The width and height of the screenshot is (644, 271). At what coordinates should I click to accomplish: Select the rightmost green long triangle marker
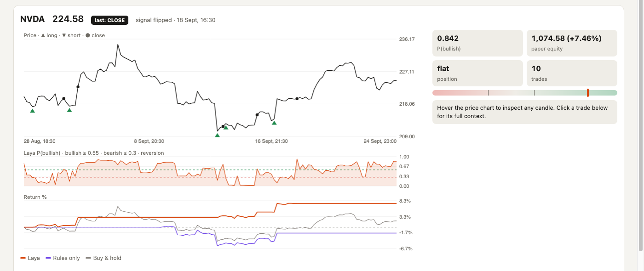pyautogui.click(x=274, y=123)
